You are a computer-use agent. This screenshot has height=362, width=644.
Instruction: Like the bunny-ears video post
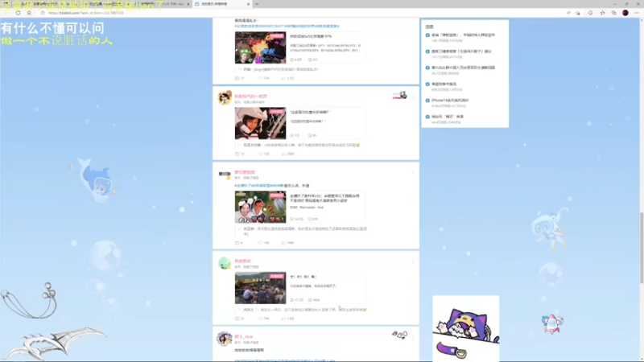[x=288, y=243]
